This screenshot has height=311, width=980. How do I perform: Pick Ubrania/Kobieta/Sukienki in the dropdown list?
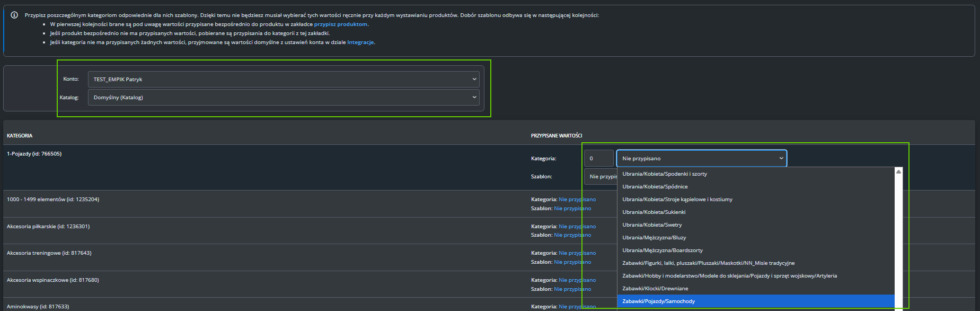coord(654,212)
